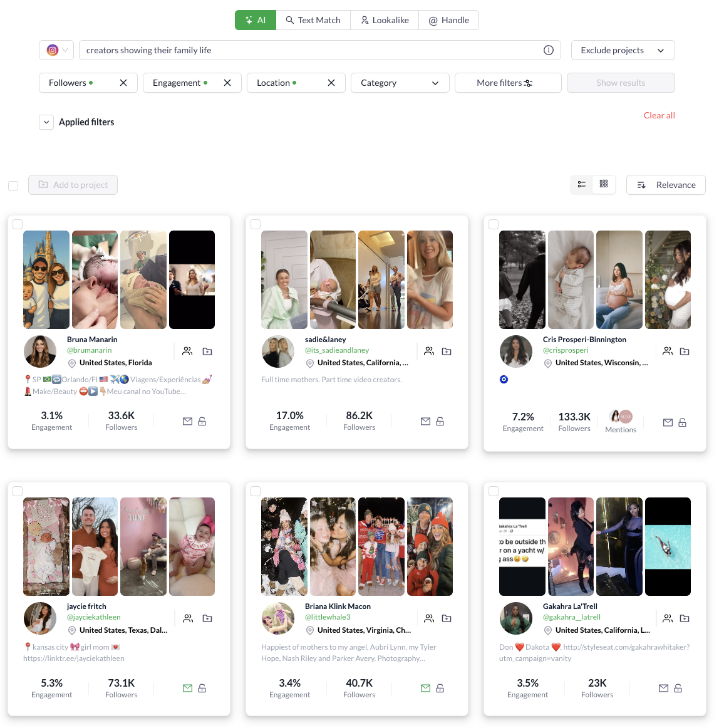Click the green email icon on Briana Klink Macon's card

[425, 689]
